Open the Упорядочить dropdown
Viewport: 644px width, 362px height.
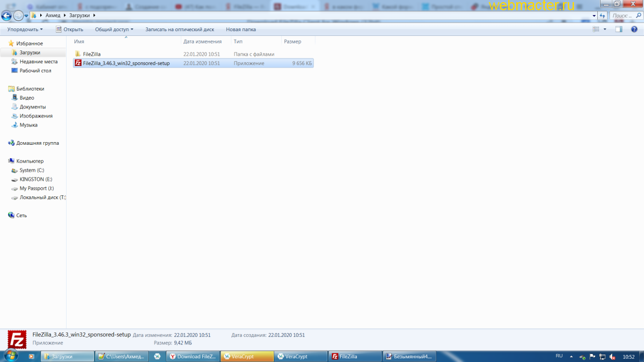24,29
